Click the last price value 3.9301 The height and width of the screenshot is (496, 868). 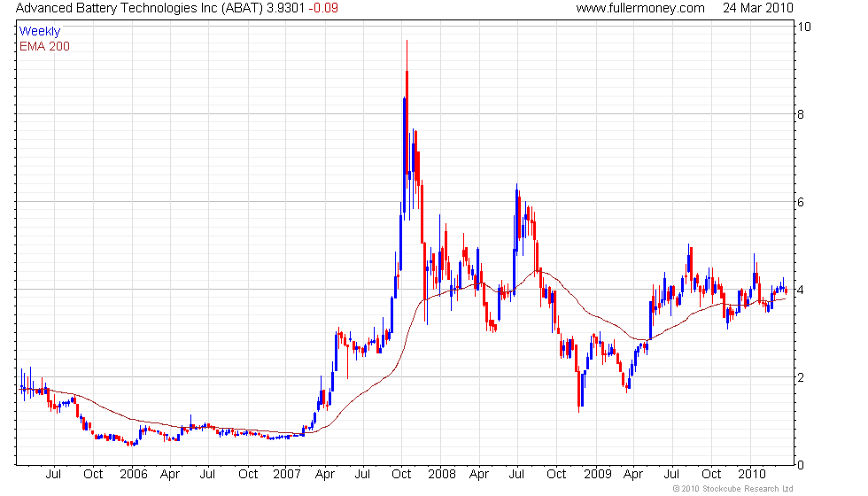point(285,8)
